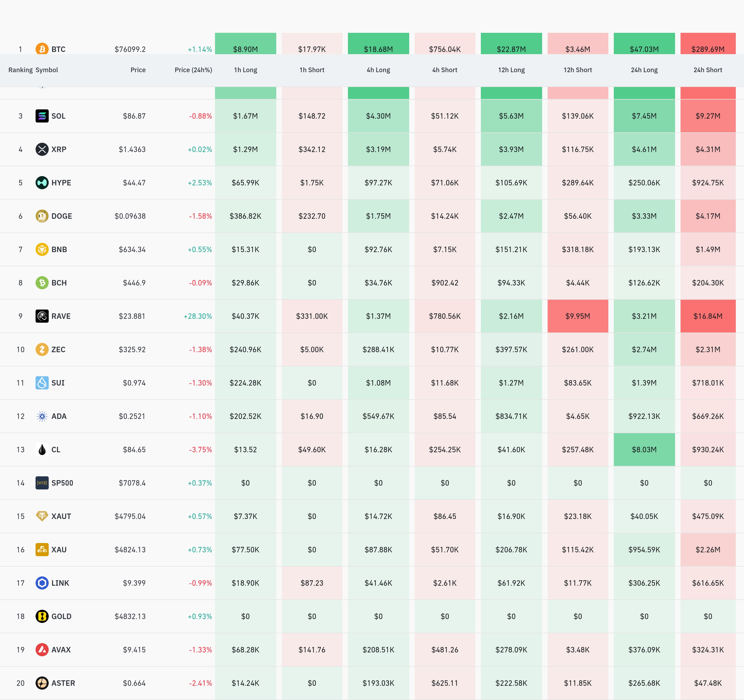This screenshot has height=700, width=744.
Task: Open the ZEC symbol link
Action: pos(58,349)
